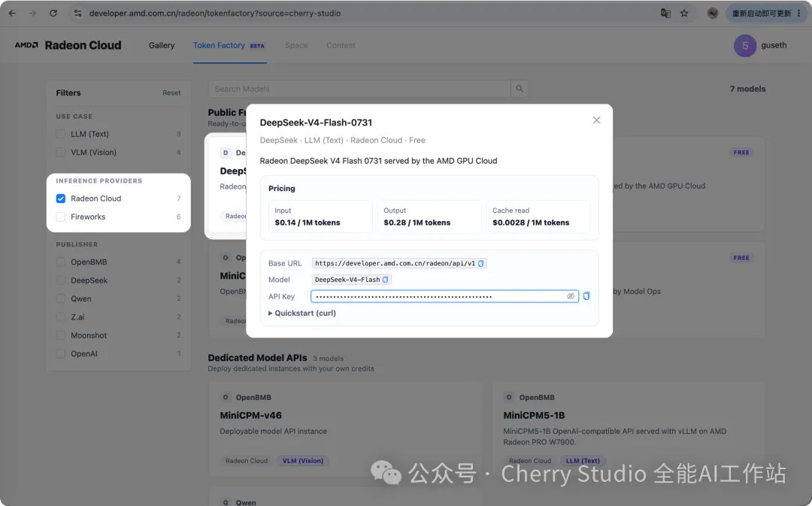Click the guseth username
812x506 pixels.
point(774,46)
